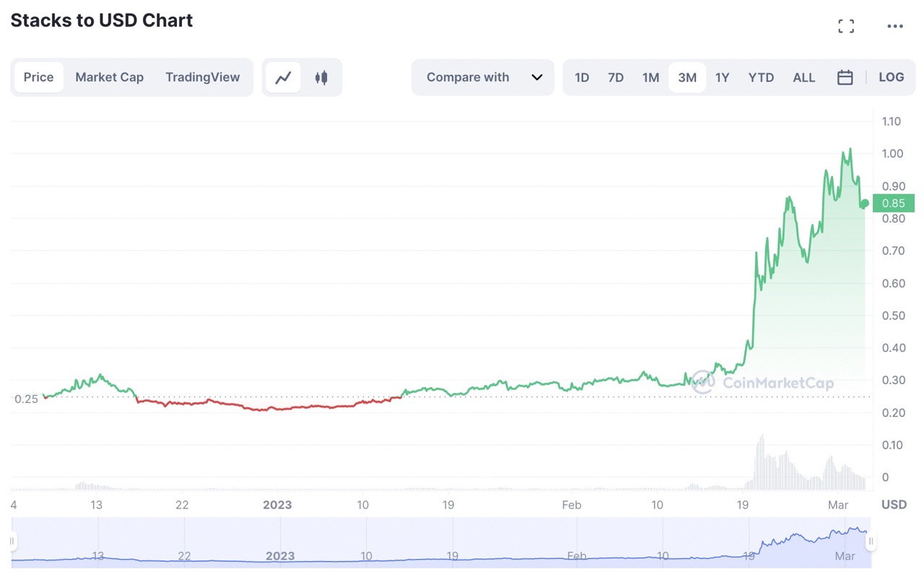Toggle the 3M time range selection
Viewport: 924px width, 577px height.
click(687, 77)
